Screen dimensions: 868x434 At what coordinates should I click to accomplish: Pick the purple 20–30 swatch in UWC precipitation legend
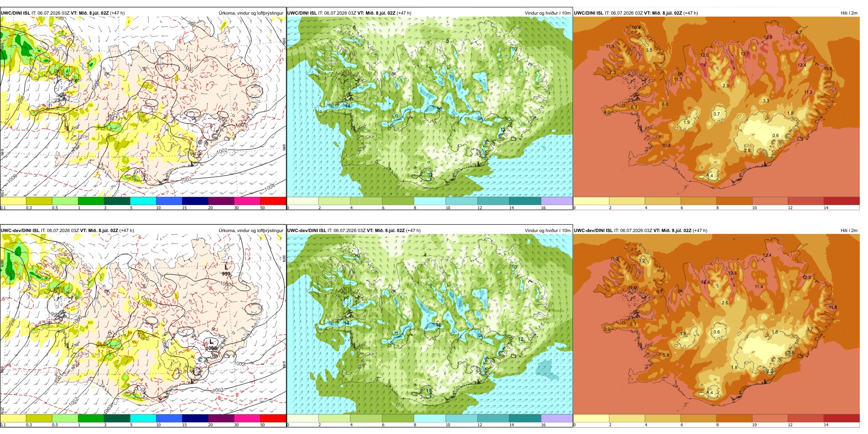pos(221,201)
